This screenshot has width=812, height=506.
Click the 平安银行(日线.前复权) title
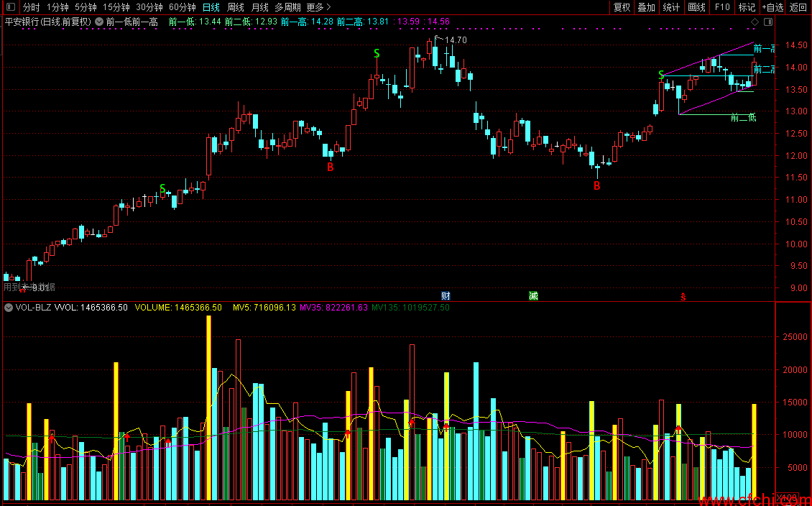(47, 22)
